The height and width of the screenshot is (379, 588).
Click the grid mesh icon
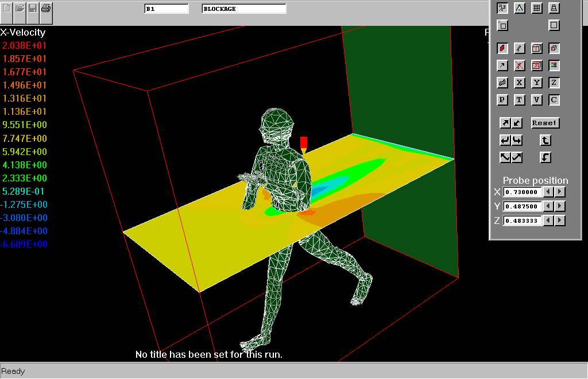(537, 8)
